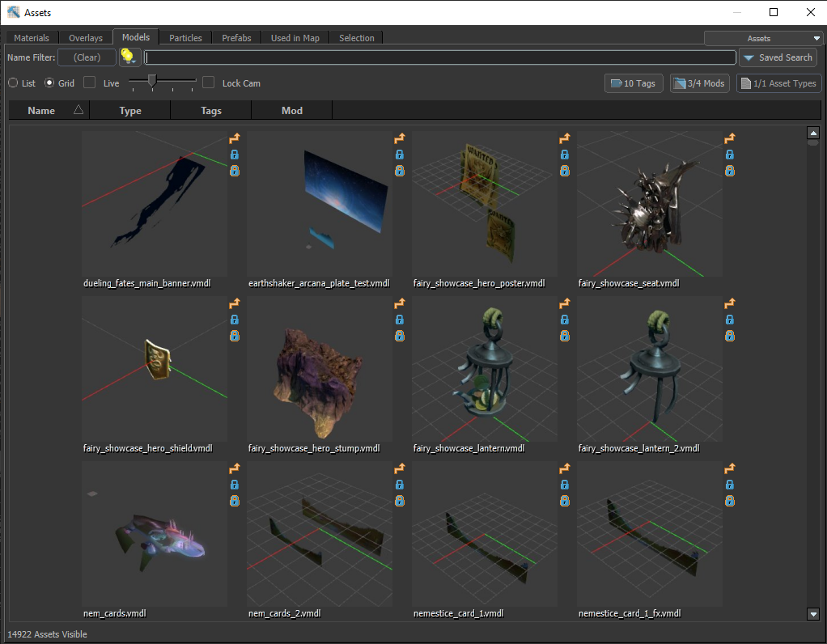Open the Particles tab

[185, 38]
